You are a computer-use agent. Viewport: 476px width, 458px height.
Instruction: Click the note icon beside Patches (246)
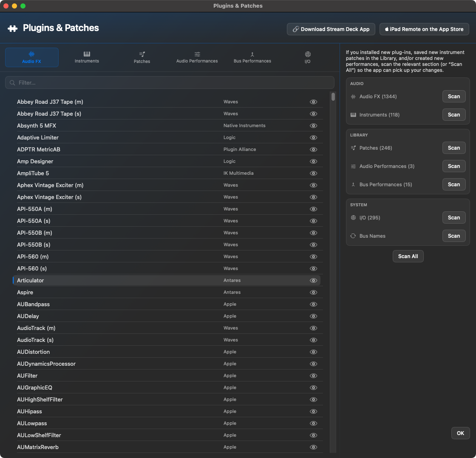[x=353, y=148]
